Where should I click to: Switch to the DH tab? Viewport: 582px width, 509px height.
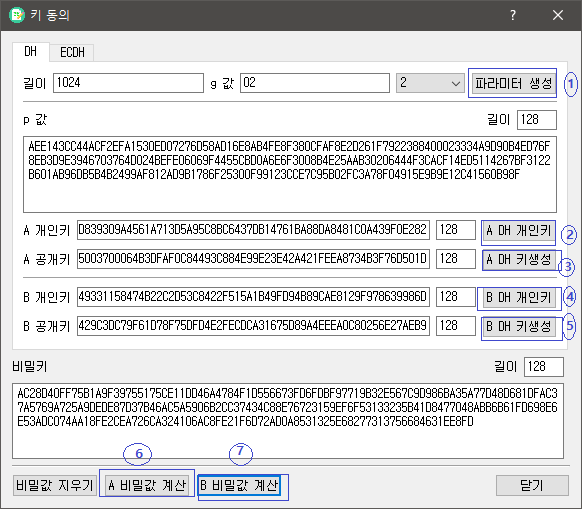click(x=30, y=52)
